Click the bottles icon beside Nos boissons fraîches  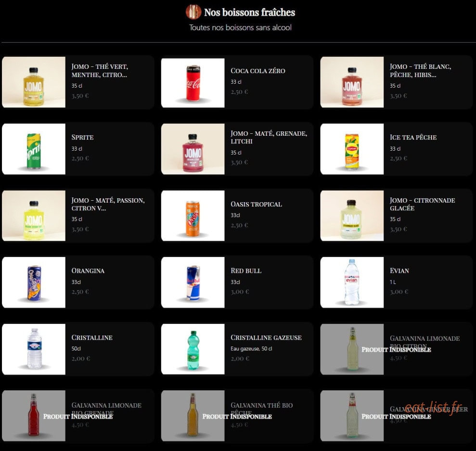tap(193, 12)
